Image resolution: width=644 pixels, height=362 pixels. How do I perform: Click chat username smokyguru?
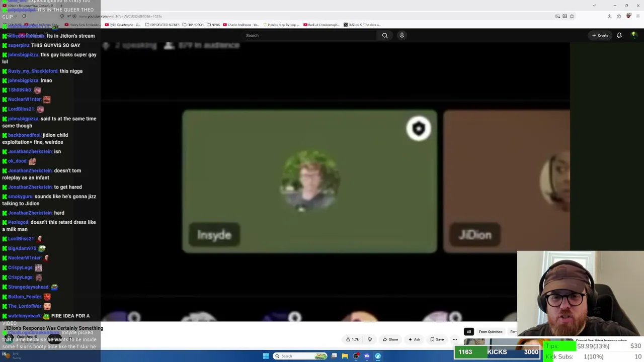pyautogui.click(x=20, y=197)
